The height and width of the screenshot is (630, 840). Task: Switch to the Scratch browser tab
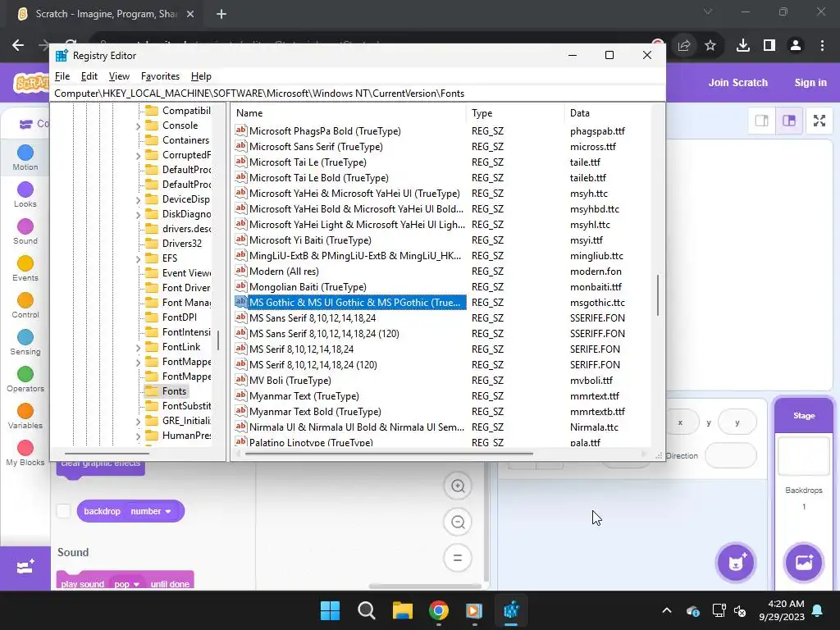tap(106, 14)
